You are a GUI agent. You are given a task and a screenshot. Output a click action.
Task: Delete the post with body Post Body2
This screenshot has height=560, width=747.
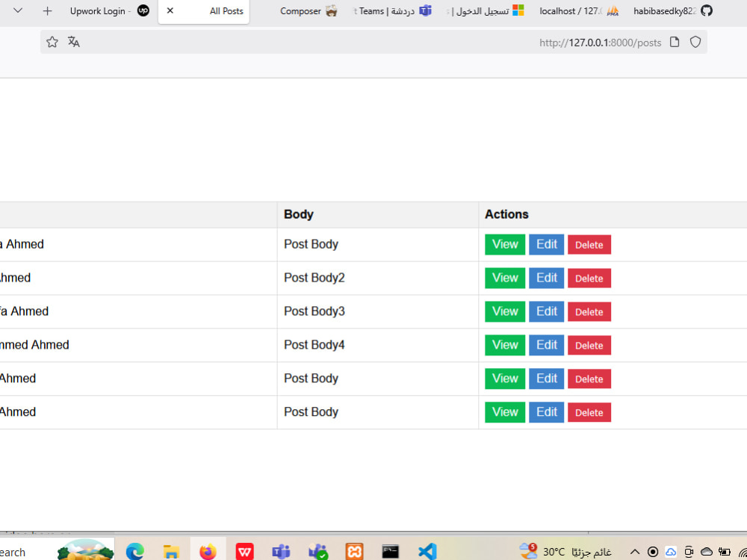pyautogui.click(x=589, y=279)
